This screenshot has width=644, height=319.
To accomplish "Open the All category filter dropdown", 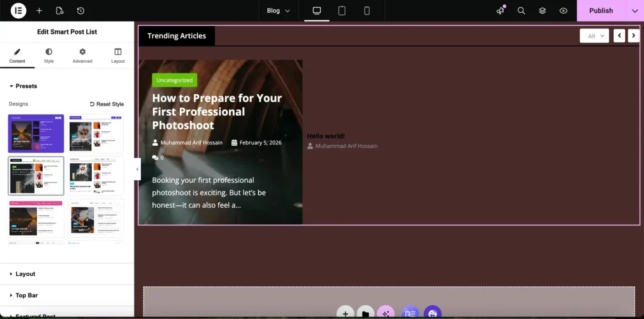I will tap(594, 36).
